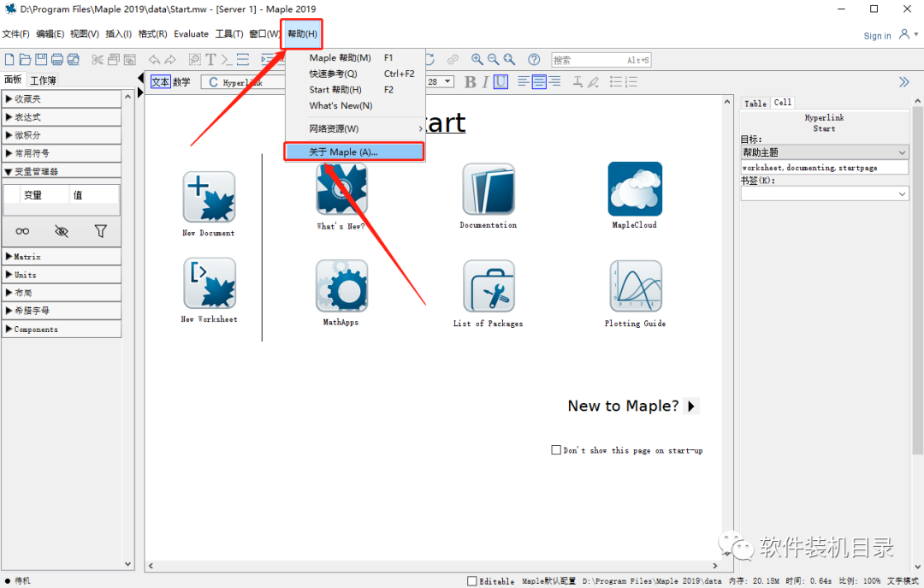Expand the 收藏夹 palette
The height and width of the screenshot is (588, 924).
tap(62, 99)
